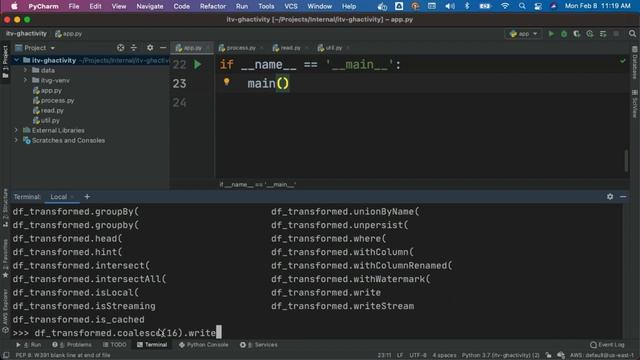
Task: Click the editor vertical scrollbar
Action: [x=626, y=161]
